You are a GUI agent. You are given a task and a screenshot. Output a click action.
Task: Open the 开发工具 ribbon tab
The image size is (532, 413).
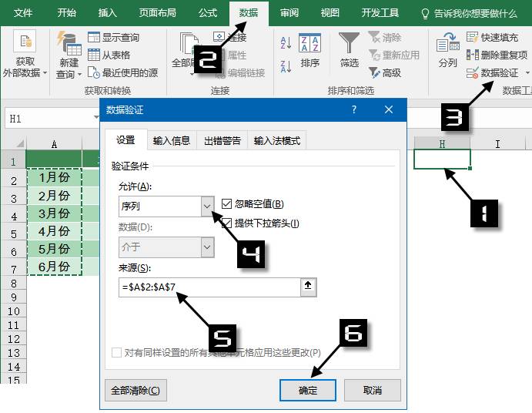pyautogui.click(x=380, y=13)
